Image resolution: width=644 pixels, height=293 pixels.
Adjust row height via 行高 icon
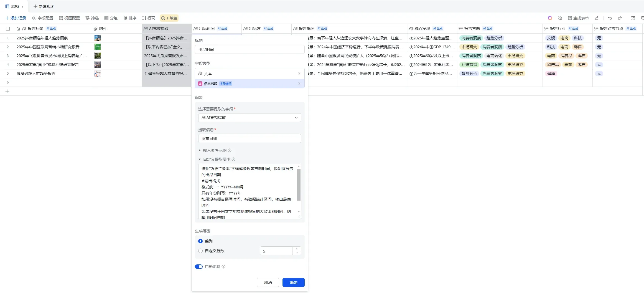pos(148,18)
